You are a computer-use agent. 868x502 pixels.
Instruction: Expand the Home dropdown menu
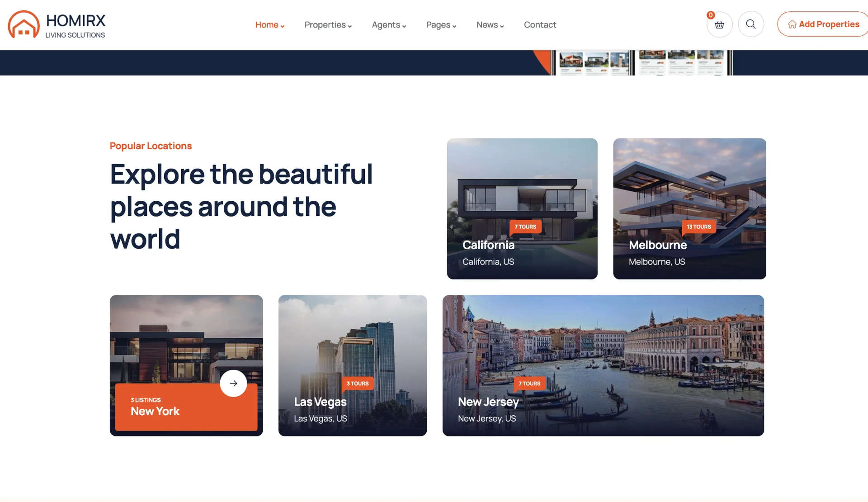(x=269, y=25)
